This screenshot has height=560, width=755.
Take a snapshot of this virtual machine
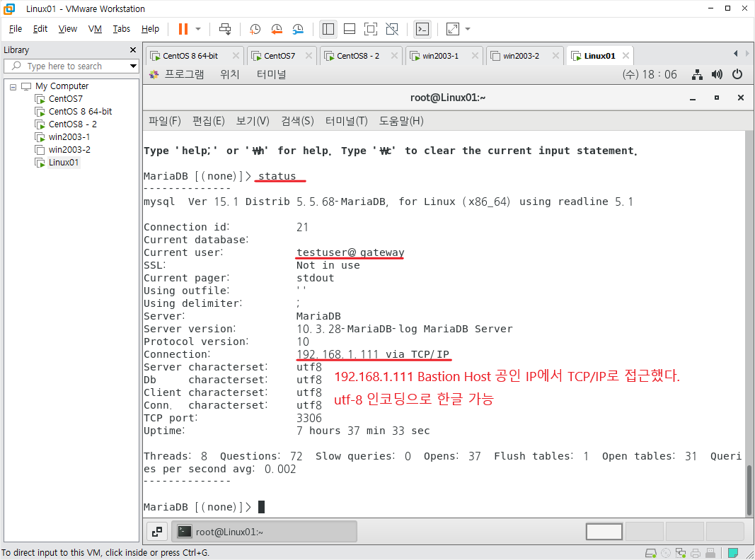coord(255,29)
